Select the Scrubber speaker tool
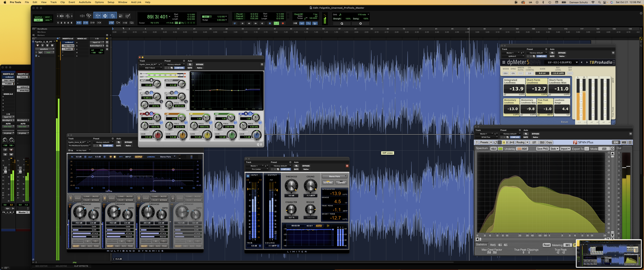The image size is (644, 270). pos(121,16)
